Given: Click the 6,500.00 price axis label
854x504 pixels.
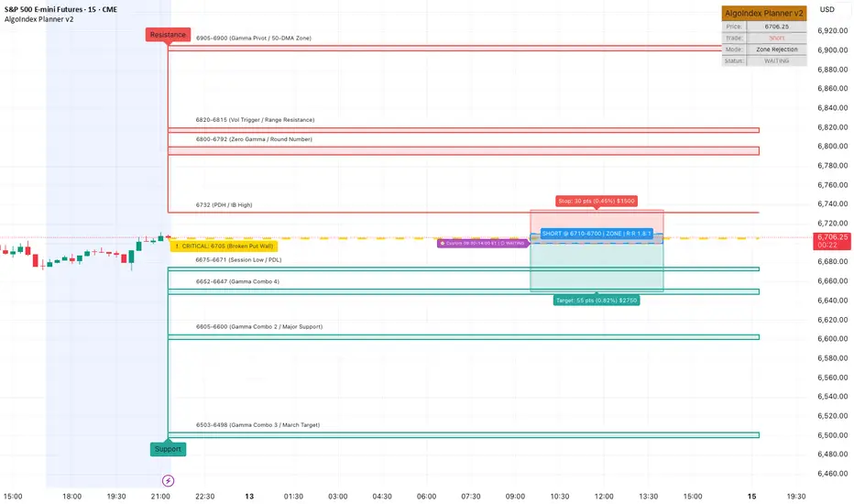Looking at the screenshot, I should point(832,434).
